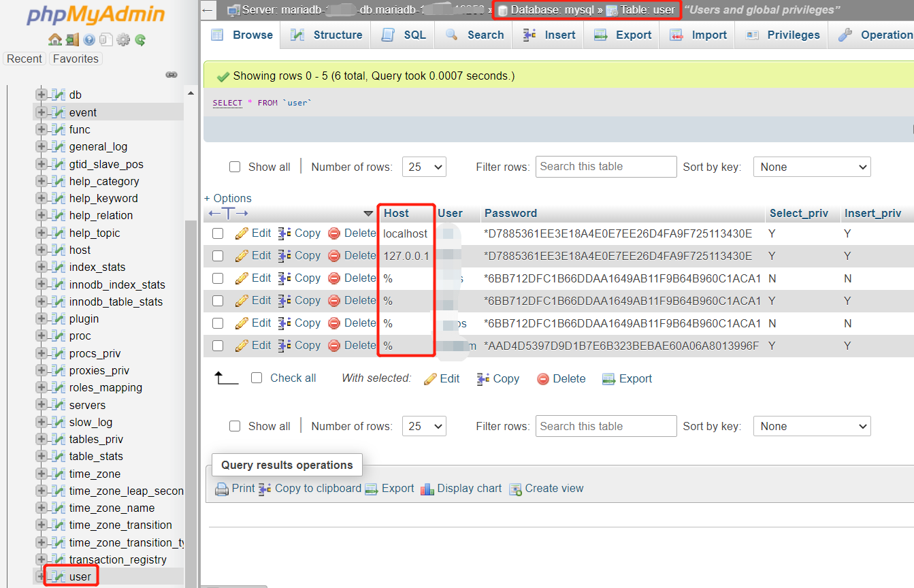Click red Delete icon for 127.0.0.1 row
The width and height of the screenshot is (914, 588).
334,256
